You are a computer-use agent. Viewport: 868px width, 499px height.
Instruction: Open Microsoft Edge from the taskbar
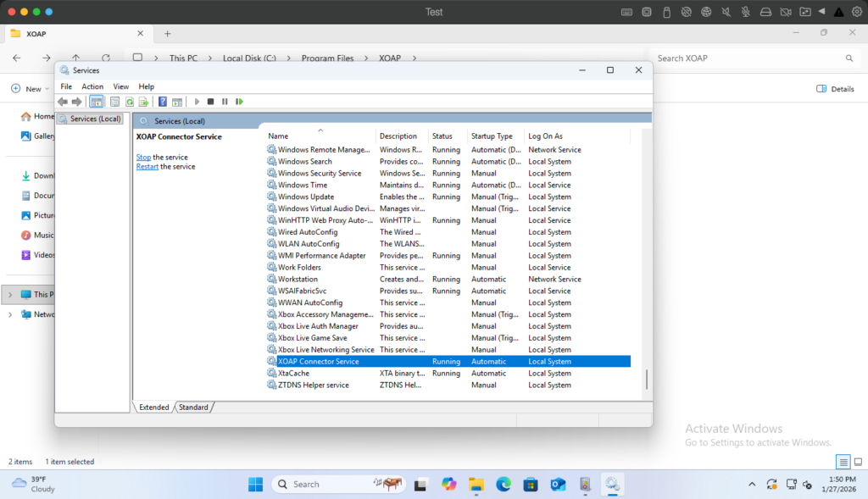click(x=504, y=484)
